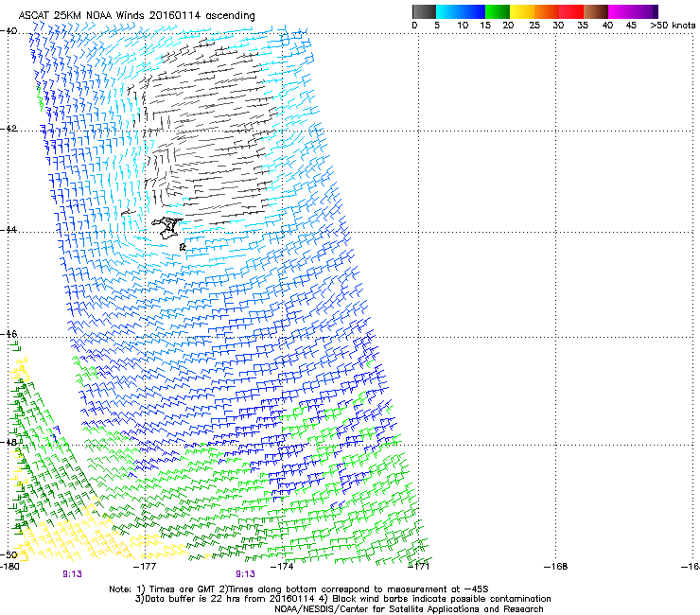Click the gray 0-5 knots legend swatch
The image size is (700, 615).
point(424,11)
